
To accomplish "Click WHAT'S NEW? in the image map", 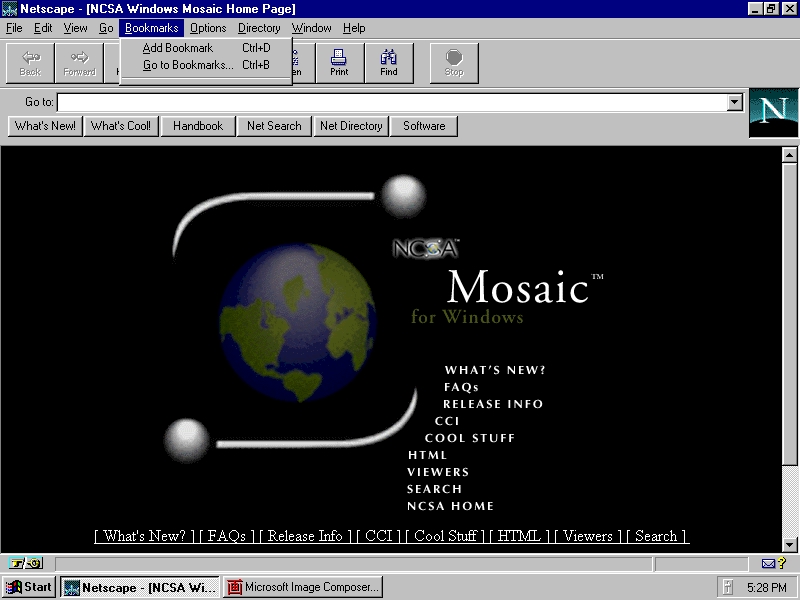I will point(495,370).
